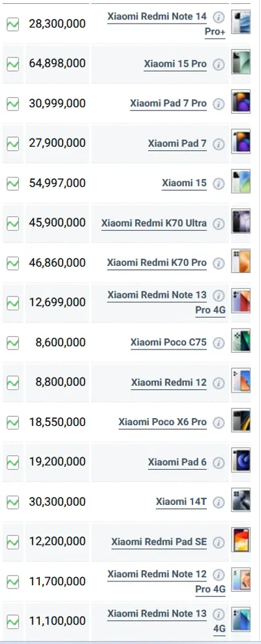Click info icon for Xiaomi Redmi Pad SE

click(219, 543)
